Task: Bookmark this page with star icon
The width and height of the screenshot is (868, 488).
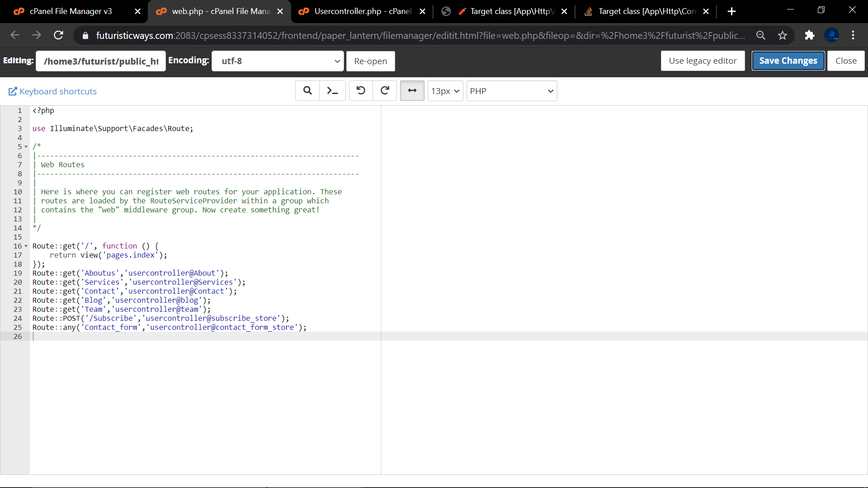Action: 783,35
